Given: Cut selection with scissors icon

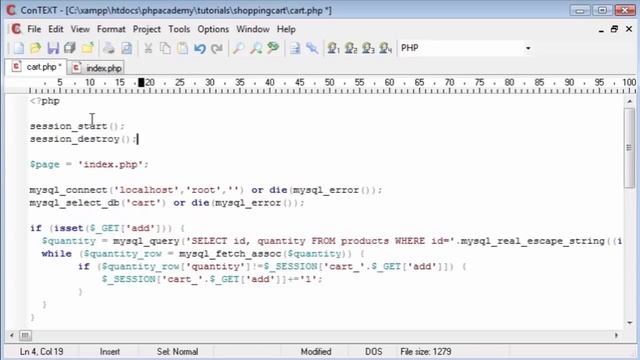Looking at the screenshot, I should [148, 48].
